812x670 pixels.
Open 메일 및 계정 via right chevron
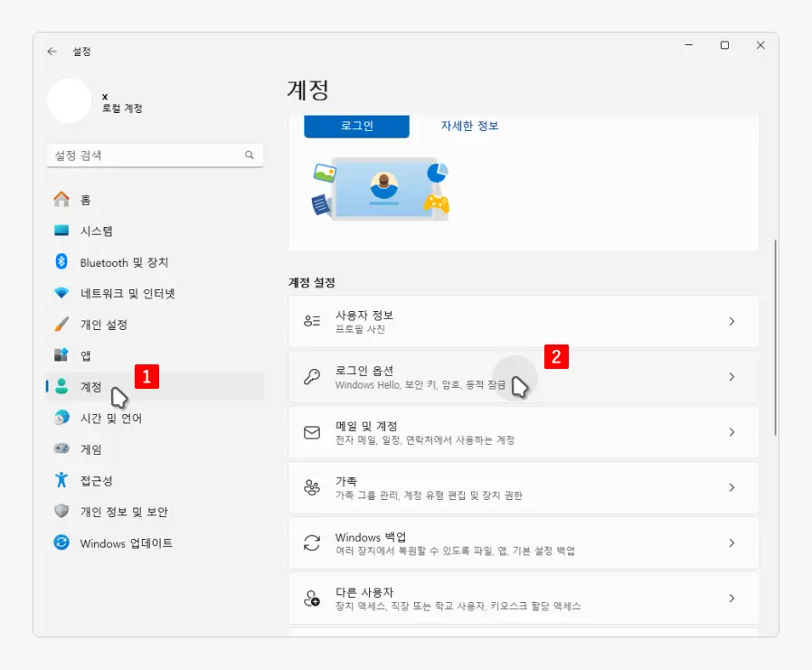pos(732,432)
